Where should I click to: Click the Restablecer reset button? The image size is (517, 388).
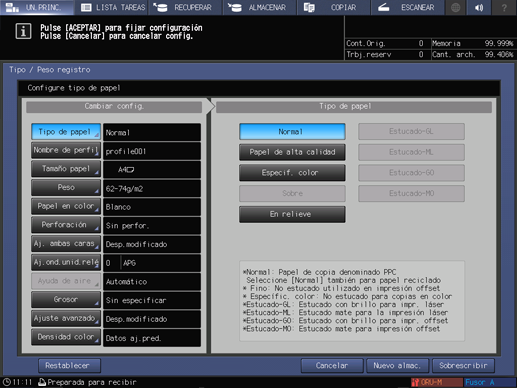[69, 366]
